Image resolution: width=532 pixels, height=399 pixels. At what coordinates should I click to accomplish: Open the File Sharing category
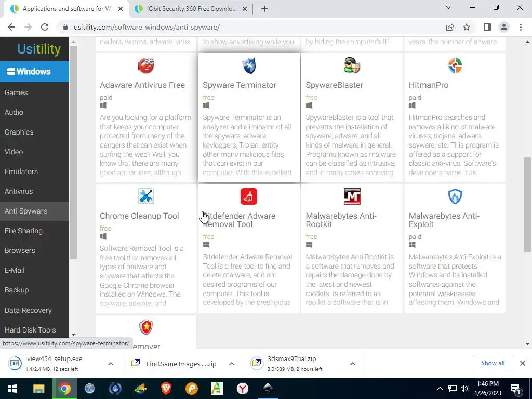23,231
